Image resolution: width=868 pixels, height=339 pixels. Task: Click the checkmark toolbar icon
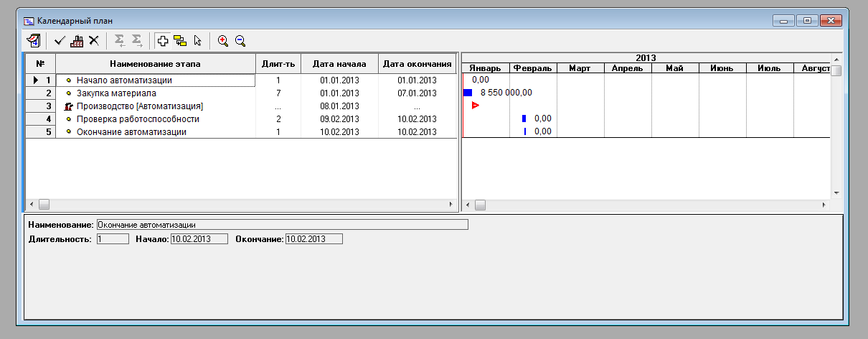point(60,41)
